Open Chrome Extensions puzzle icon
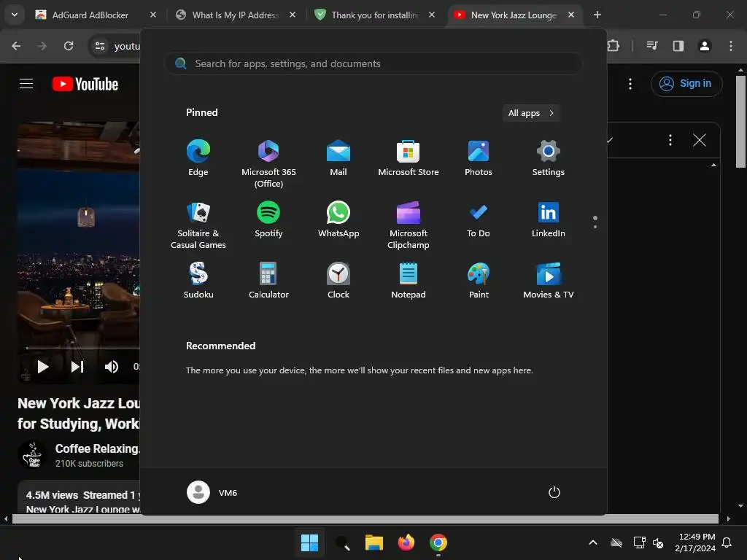The width and height of the screenshot is (747, 560). [614, 46]
